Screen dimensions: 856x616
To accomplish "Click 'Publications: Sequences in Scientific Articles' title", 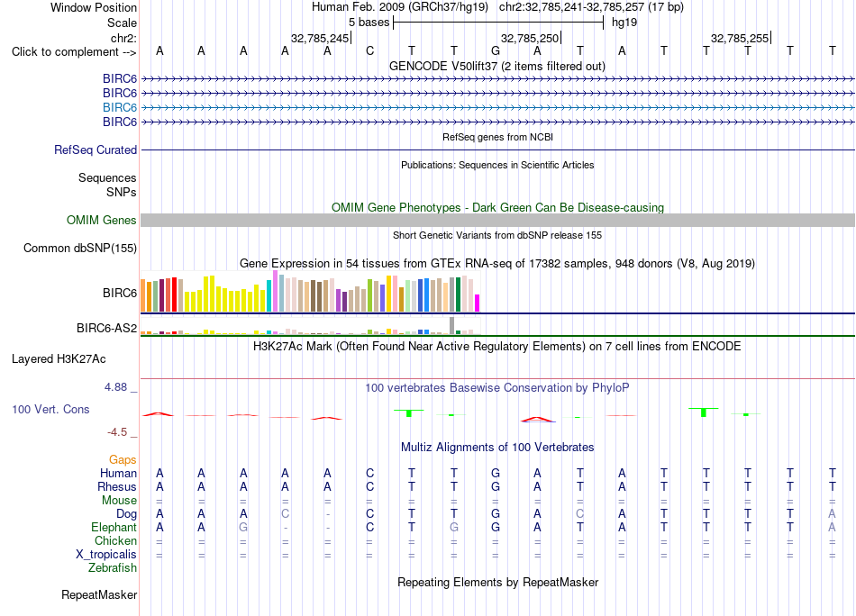I will [x=497, y=165].
